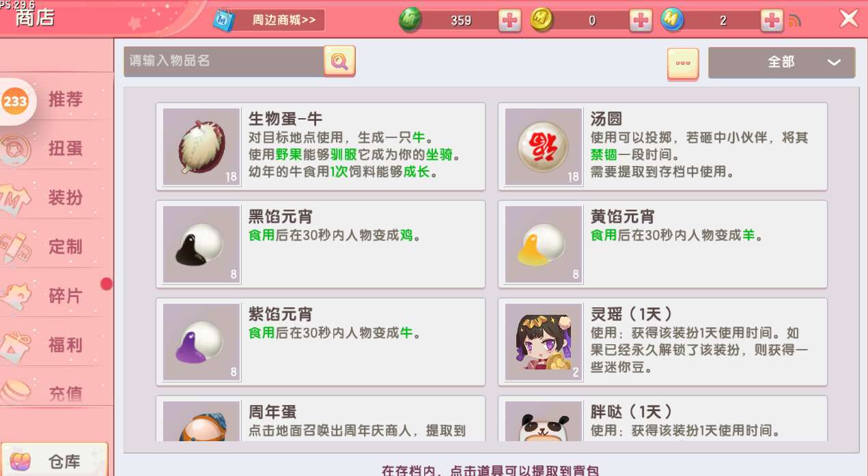868x476 pixels.
Task: Open the three-dots more options button
Action: 683,63
